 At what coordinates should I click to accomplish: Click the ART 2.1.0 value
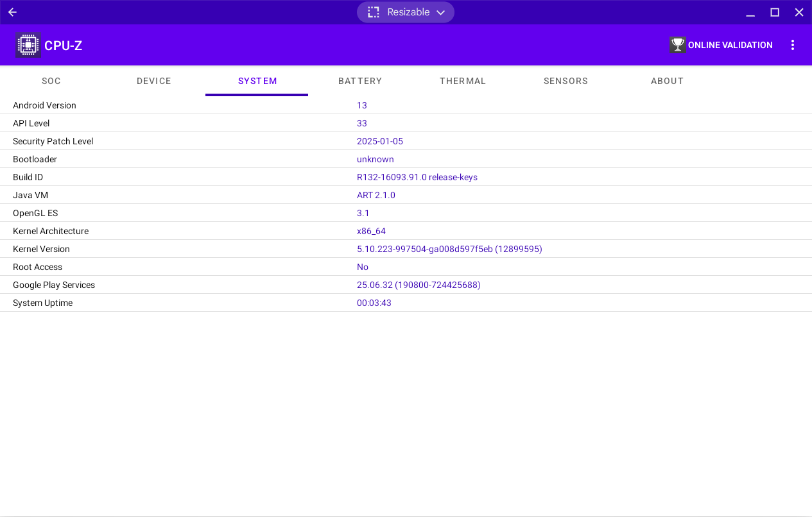(x=376, y=195)
